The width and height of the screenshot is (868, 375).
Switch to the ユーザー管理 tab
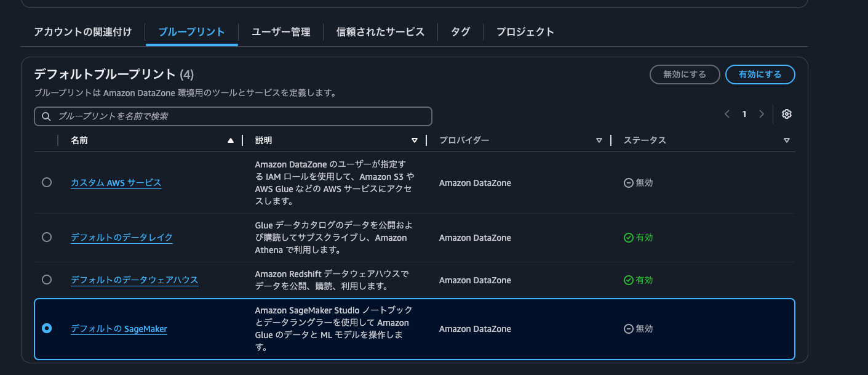280,31
